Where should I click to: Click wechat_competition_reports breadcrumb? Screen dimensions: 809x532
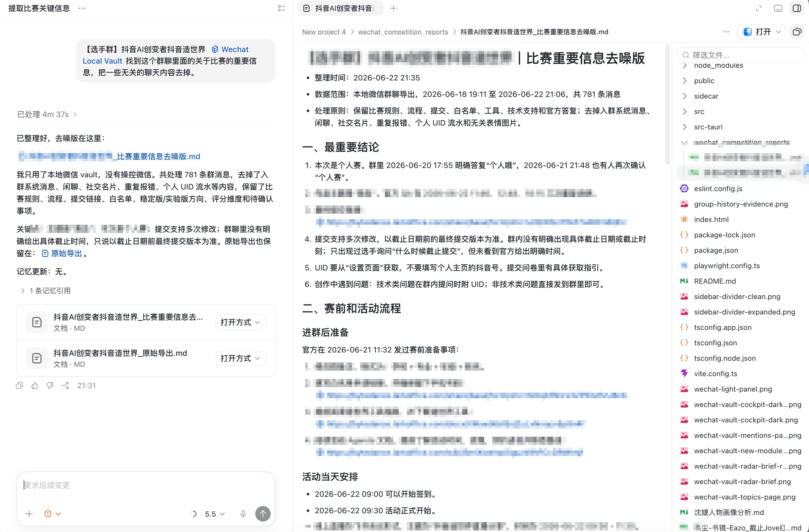click(x=403, y=32)
